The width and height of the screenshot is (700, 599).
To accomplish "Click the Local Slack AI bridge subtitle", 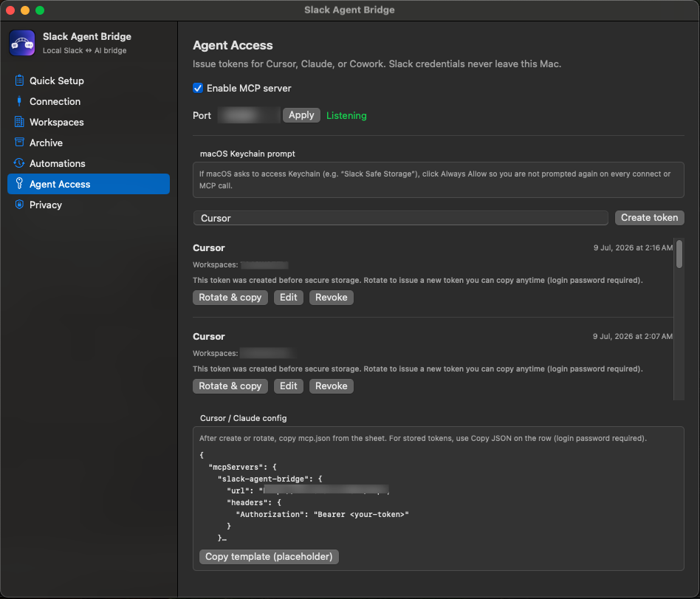I will (84, 50).
